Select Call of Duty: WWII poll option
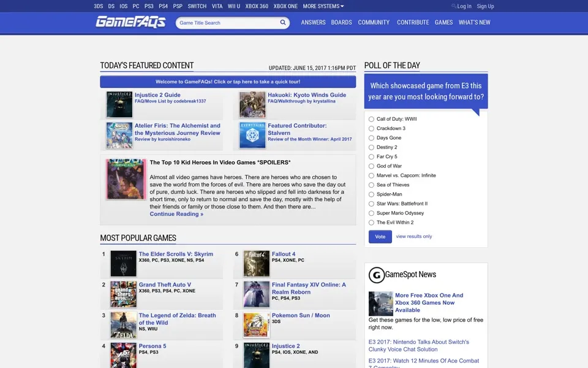Viewport: 588px width, 368px height. (x=371, y=119)
